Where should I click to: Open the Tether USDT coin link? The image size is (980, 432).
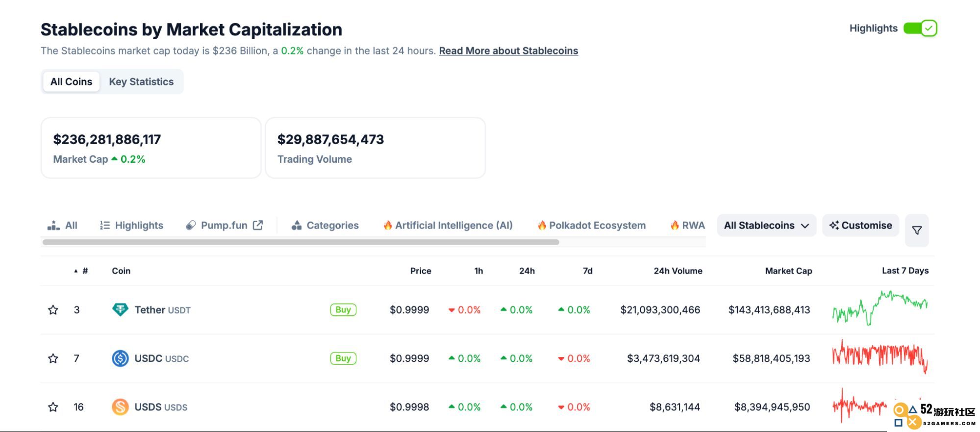click(x=162, y=310)
